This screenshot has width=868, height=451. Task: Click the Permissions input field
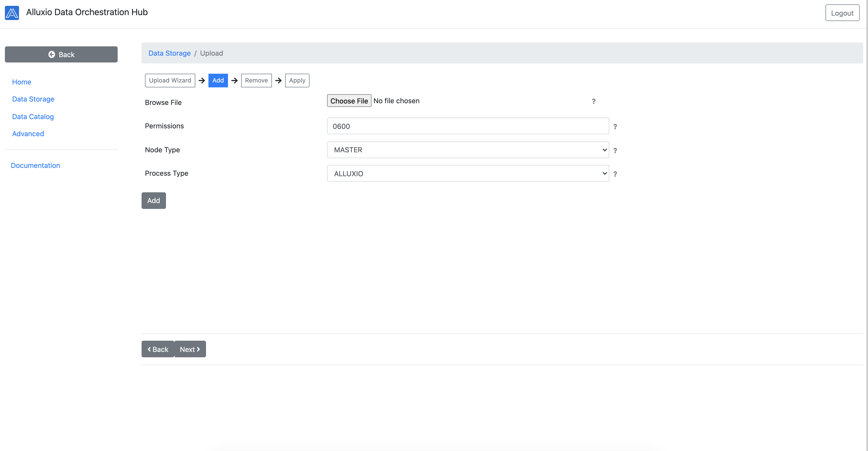coord(468,126)
